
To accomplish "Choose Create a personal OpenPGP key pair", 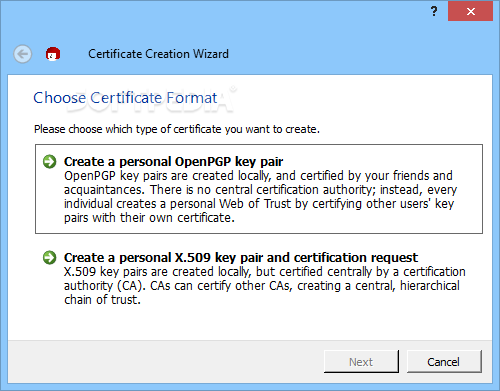I will 259,189.
